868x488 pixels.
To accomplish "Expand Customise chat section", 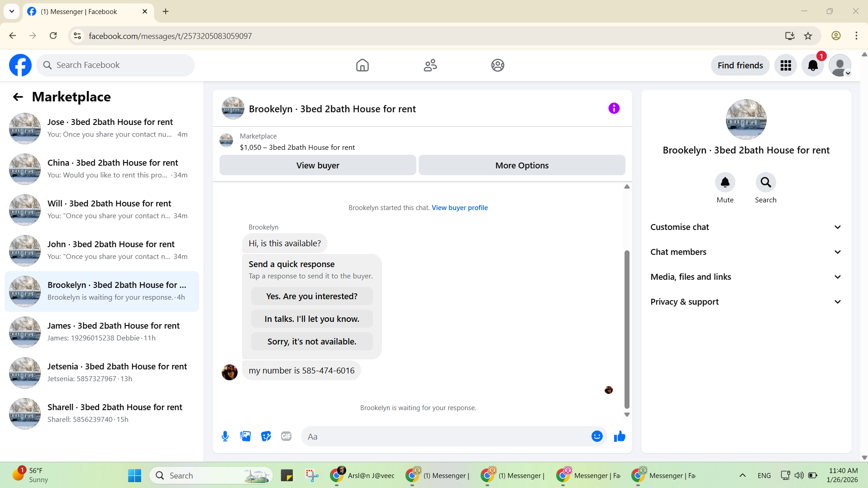I will click(746, 227).
